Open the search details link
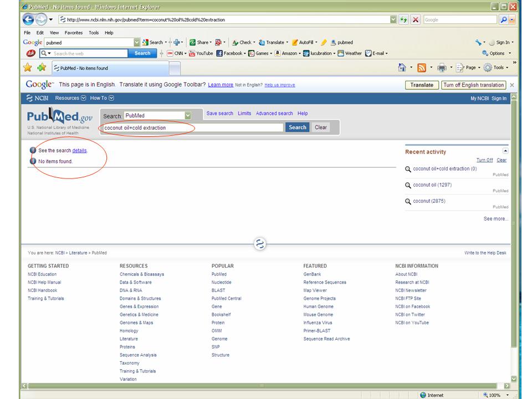532x399 pixels. (x=79, y=150)
